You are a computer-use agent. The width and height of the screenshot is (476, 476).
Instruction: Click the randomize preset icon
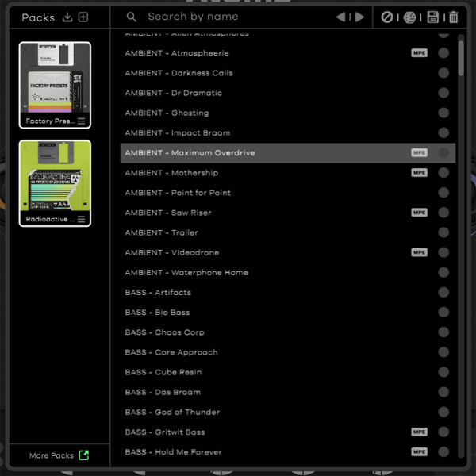point(409,17)
